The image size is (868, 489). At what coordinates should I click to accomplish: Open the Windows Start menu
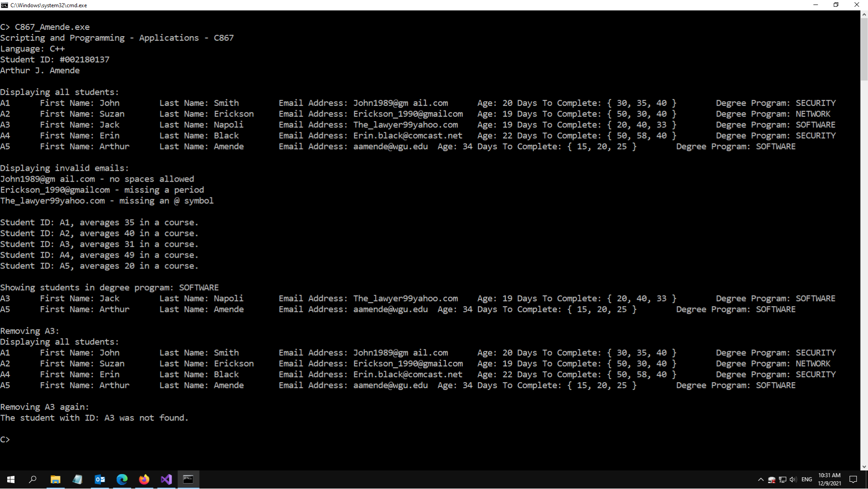click(11, 479)
